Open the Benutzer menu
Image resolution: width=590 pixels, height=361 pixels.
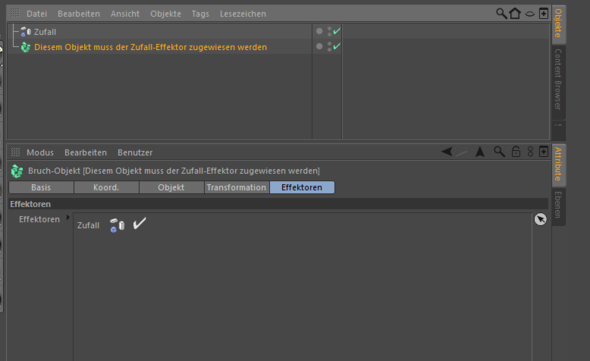pyautogui.click(x=135, y=152)
